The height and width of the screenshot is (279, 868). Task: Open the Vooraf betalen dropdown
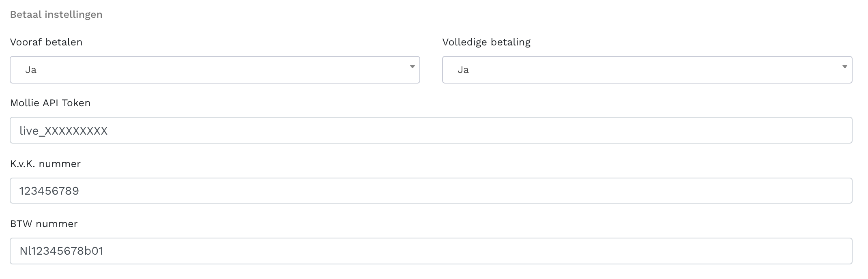tap(215, 70)
